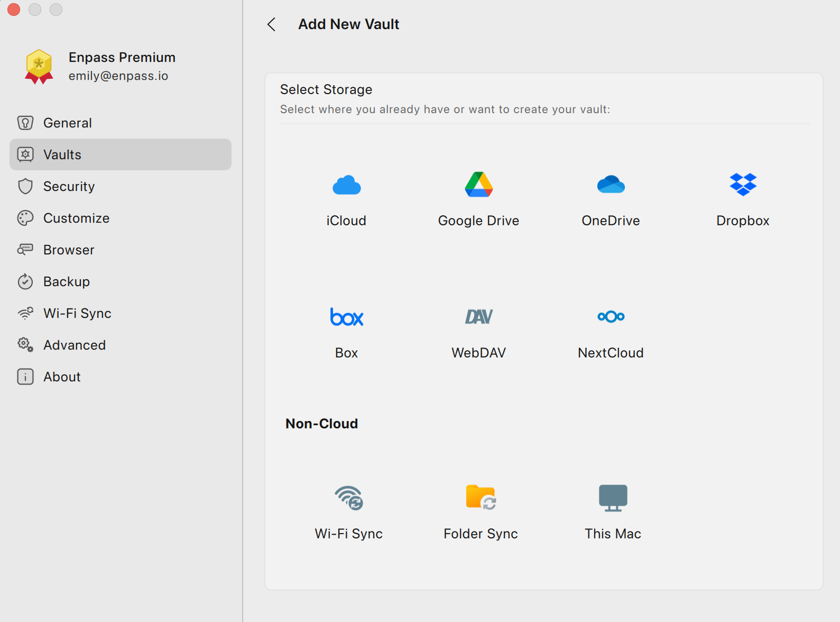Go back using the chevron arrow

[x=271, y=24]
